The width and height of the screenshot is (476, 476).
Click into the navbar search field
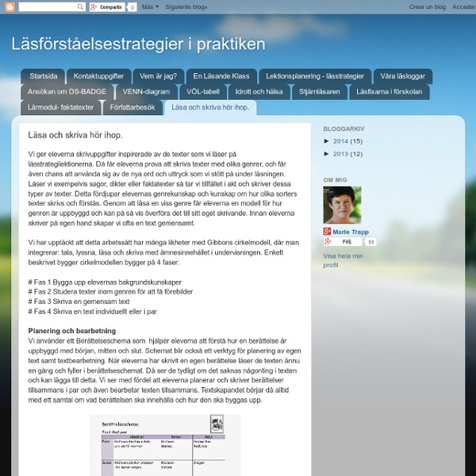[x=48, y=6]
